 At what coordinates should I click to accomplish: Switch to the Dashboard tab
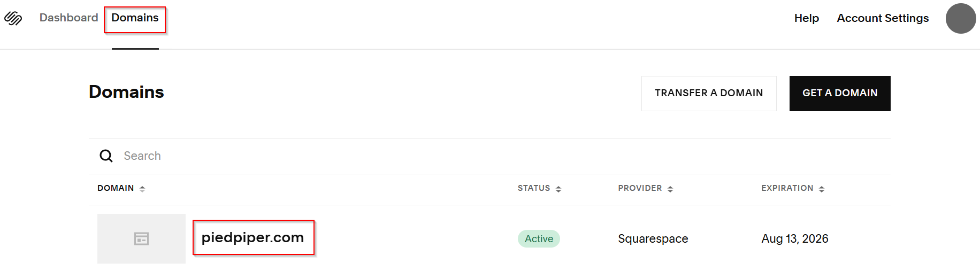point(68,18)
